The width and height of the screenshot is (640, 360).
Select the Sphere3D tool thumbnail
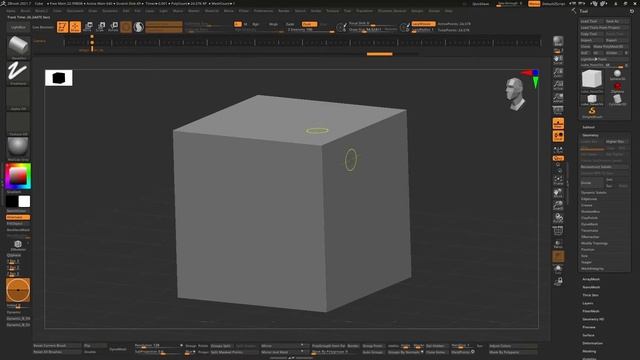(617, 75)
